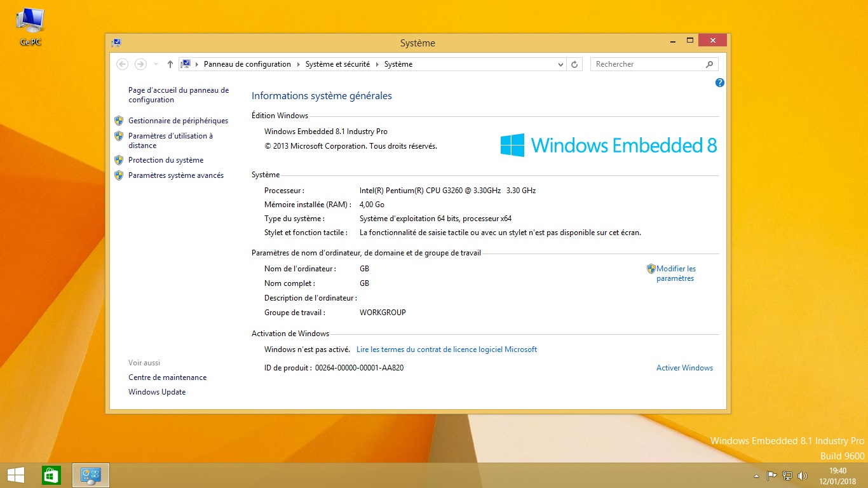
Task: Click the 64 bits system type value
Action: point(435,219)
